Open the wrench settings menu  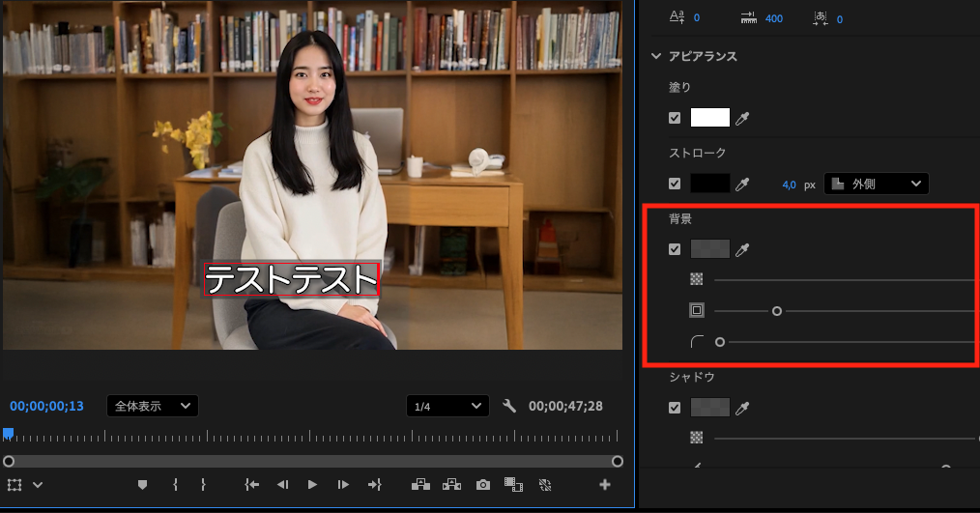pos(510,406)
